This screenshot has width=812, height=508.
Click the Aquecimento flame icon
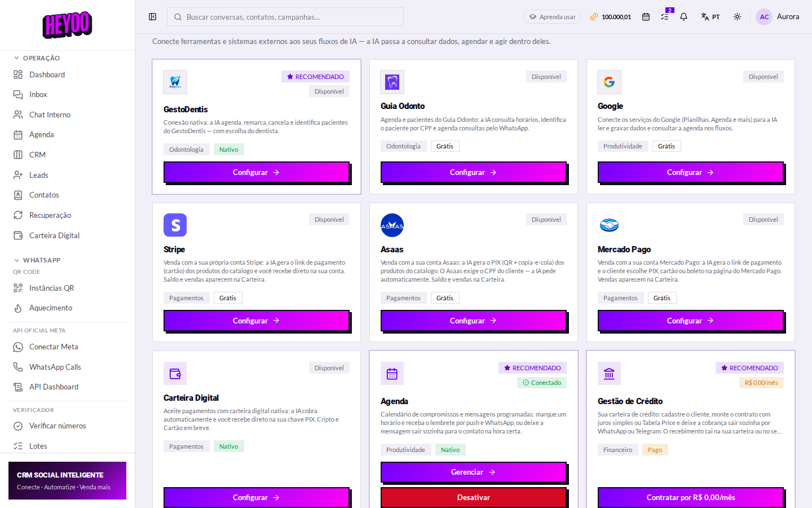coord(18,308)
